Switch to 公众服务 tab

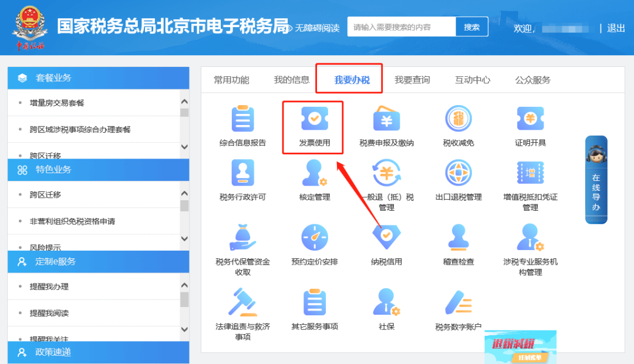click(532, 80)
